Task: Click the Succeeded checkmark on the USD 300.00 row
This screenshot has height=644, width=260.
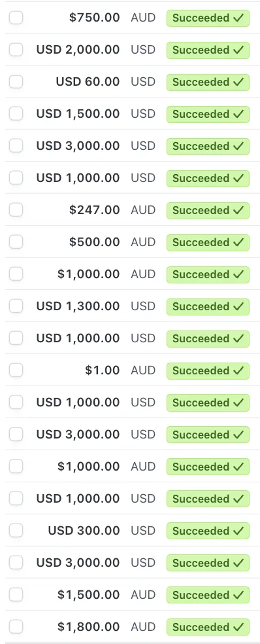Action: click(x=238, y=531)
